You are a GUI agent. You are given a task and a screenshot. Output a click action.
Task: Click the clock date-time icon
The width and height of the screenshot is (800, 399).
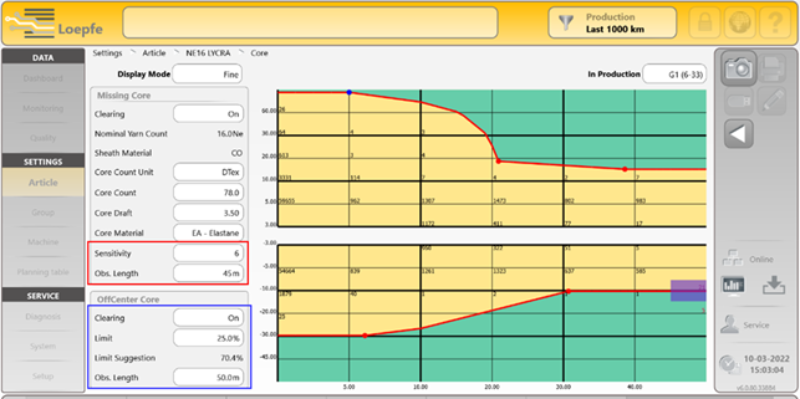(729, 364)
